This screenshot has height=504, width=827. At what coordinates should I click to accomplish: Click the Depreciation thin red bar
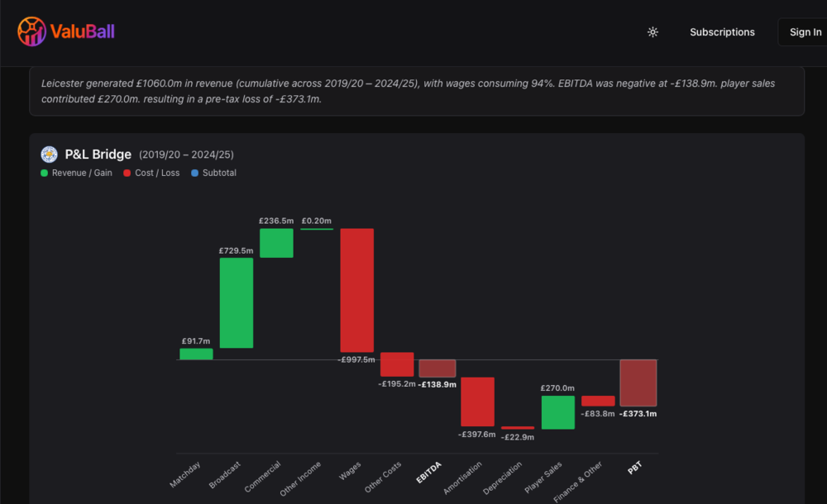coord(518,427)
